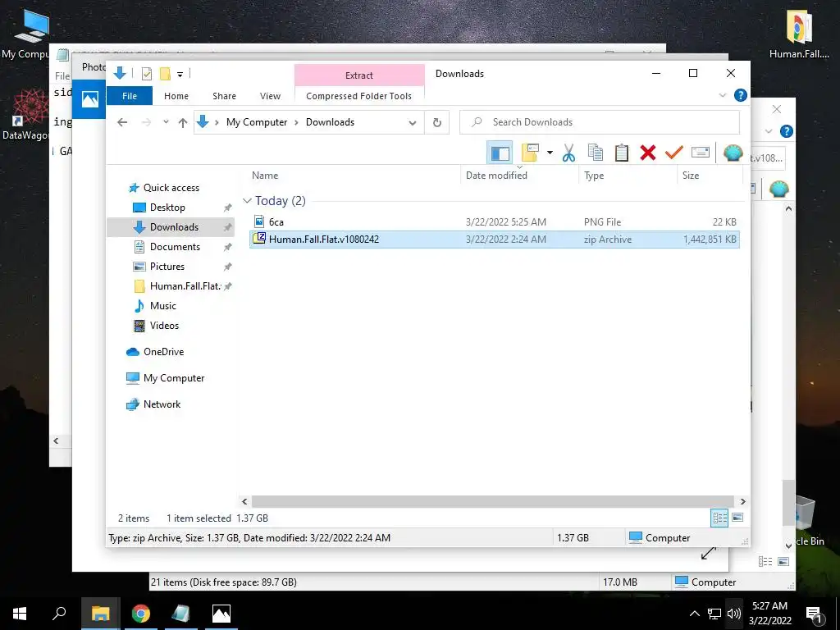Open the Photos app taskbar icon

221,614
